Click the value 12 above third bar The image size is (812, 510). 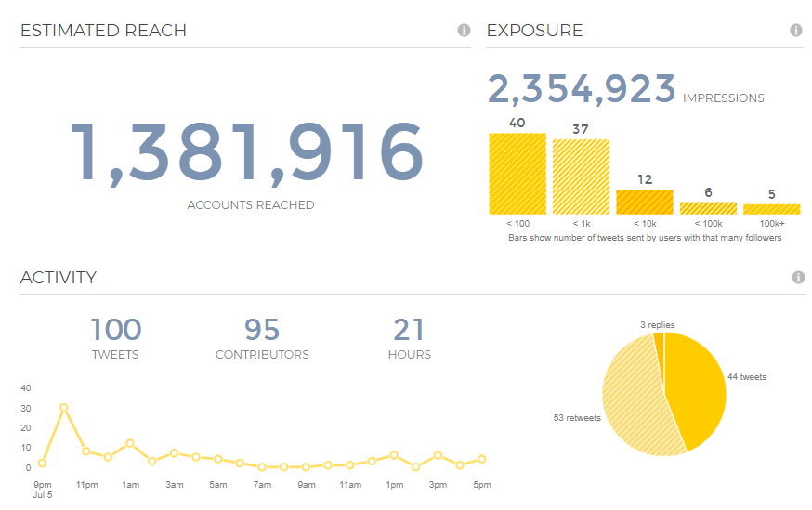coord(645,179)
